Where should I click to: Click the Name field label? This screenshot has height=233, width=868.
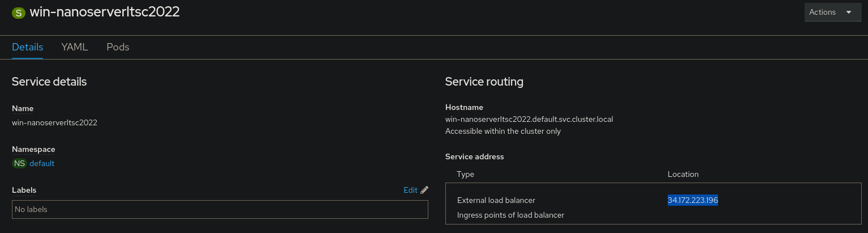click(23, 108)
